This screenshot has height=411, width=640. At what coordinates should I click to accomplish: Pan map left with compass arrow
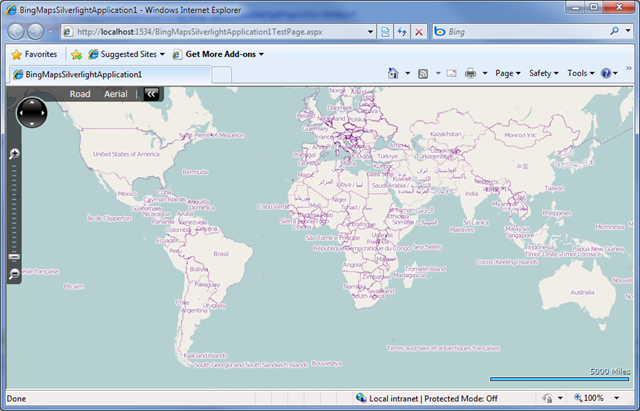coord(21,113)
